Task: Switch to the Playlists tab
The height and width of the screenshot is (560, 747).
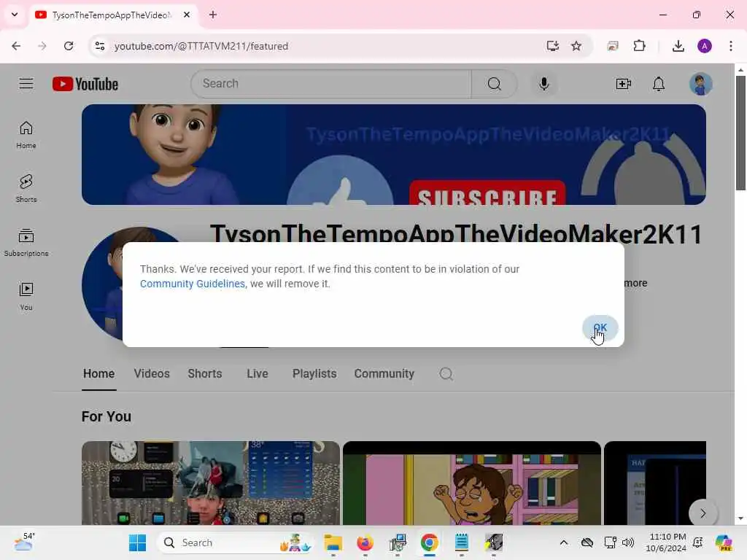Action: [x=314, y=374]
